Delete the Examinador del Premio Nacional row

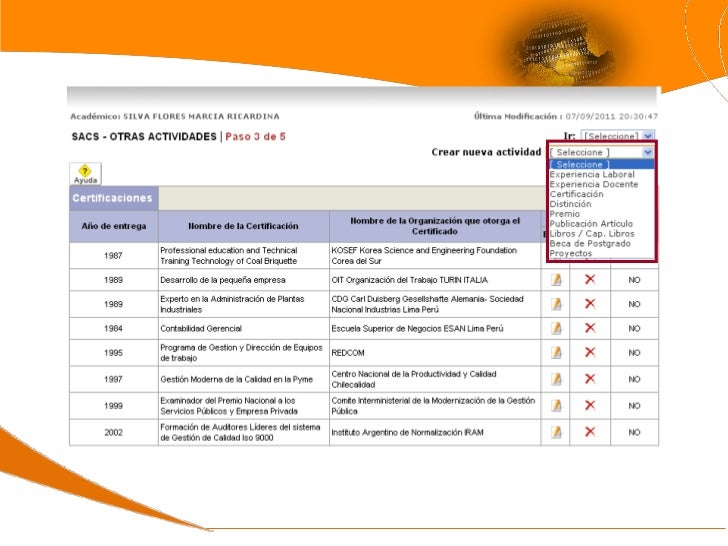point(590,405)
